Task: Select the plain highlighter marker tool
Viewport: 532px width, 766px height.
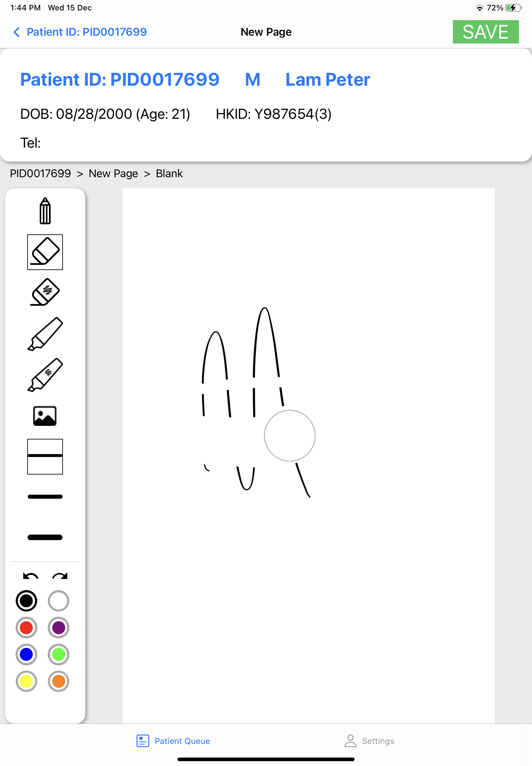Action: 45,334
